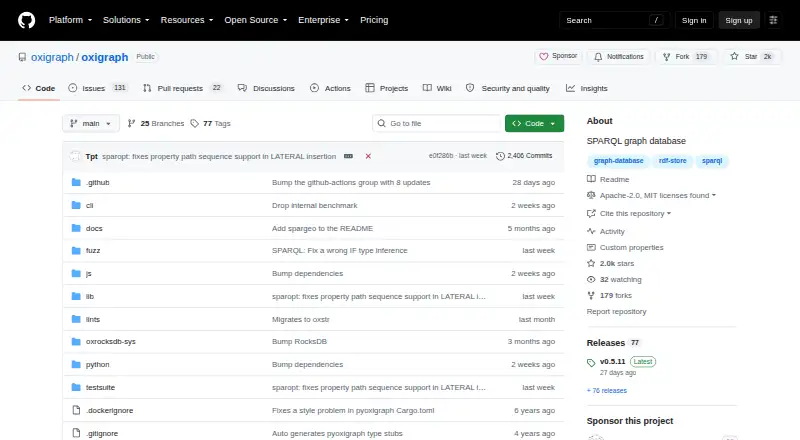This screenshot has width=800, height=440.
Task: Click the Notifications bell button
Action: pos(618,57)
